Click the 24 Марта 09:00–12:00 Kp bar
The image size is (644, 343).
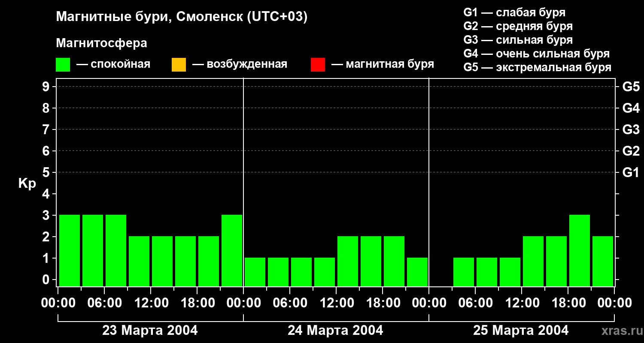coord(325,272)
